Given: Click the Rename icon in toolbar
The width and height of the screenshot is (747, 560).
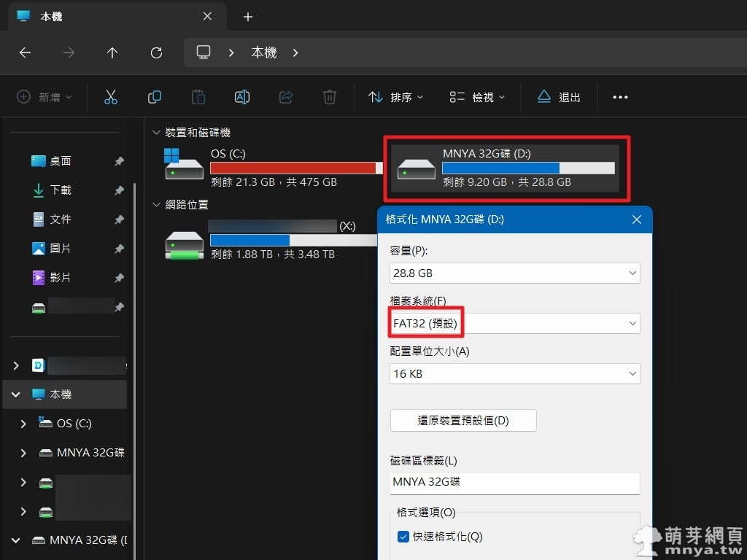Looking at the screenshot, I should pos(241,97).
